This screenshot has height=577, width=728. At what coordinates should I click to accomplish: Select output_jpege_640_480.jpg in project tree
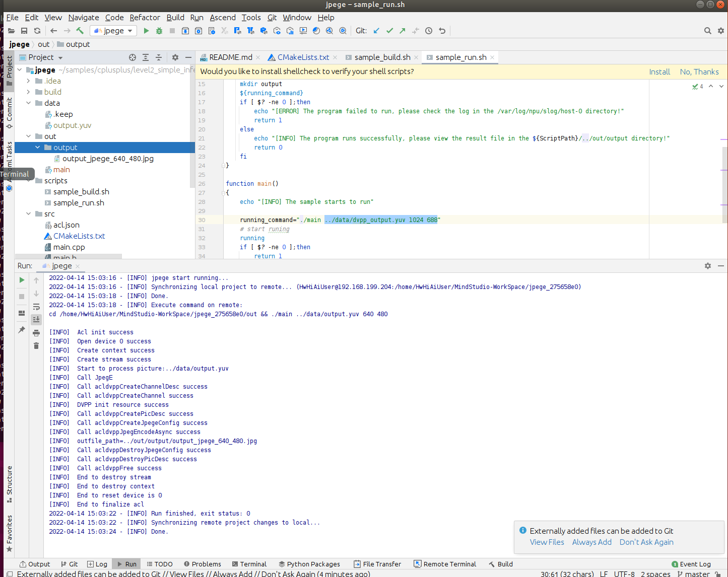pyautogui.click(x=108, y=159)
